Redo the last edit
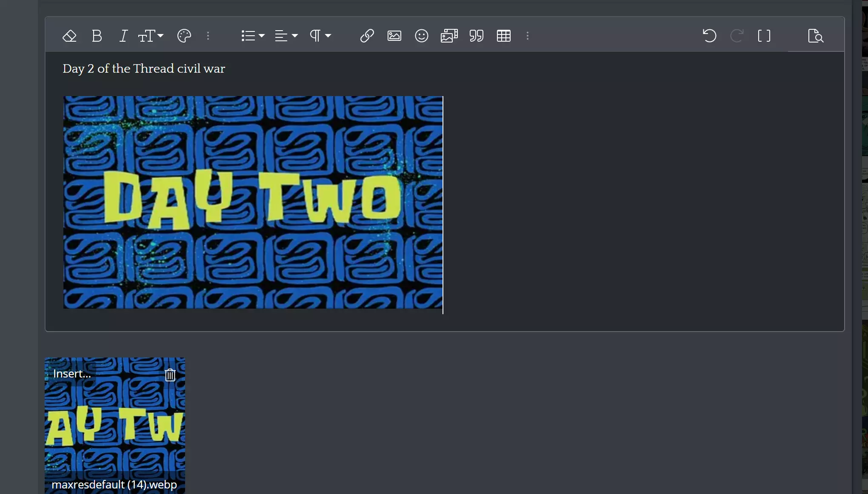 [737, 36]
